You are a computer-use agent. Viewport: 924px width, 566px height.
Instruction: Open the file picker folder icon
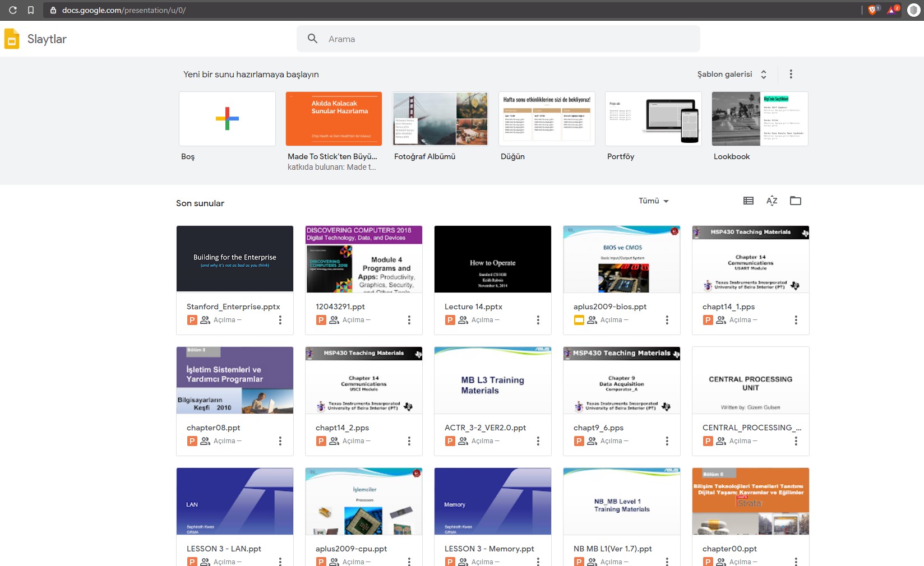796,201
